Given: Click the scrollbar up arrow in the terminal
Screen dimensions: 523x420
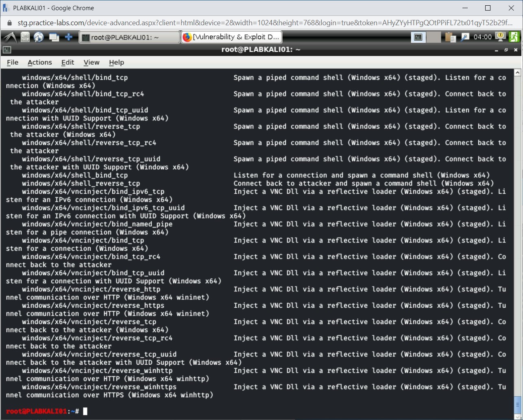Looking at the screenshot, I should 517,72.
